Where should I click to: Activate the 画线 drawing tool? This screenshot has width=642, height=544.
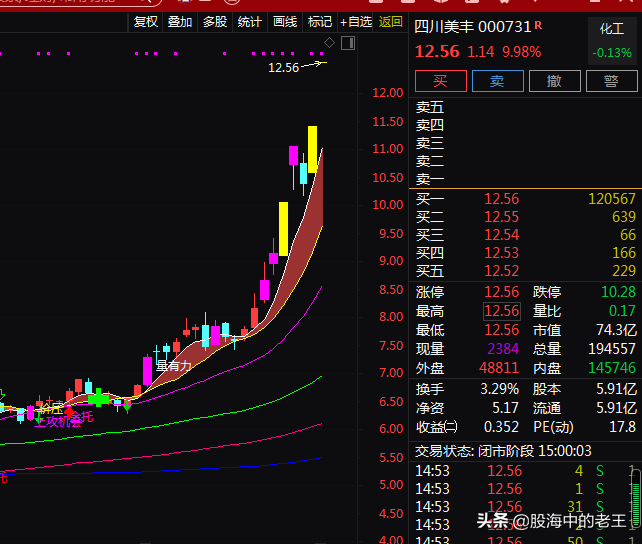[285, 22]
